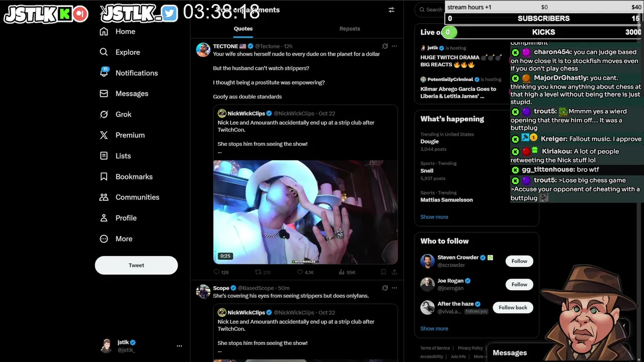Open the Home icon in sidebar

click(x=104, y=31)
